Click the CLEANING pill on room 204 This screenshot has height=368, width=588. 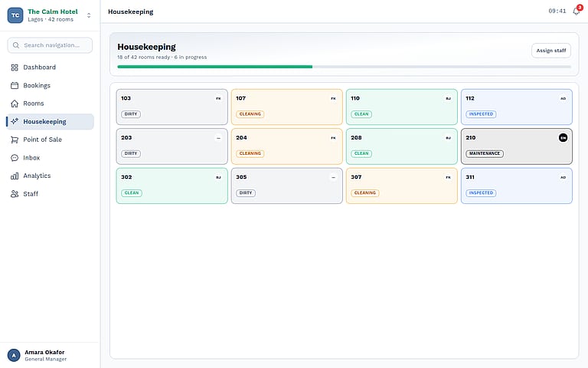pyautogui.click(x=250, y=153)
